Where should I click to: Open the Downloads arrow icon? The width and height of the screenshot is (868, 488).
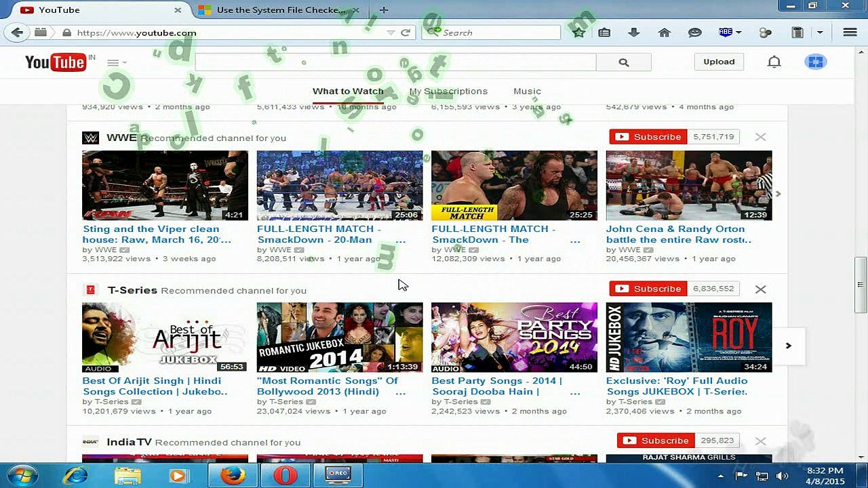634,33
